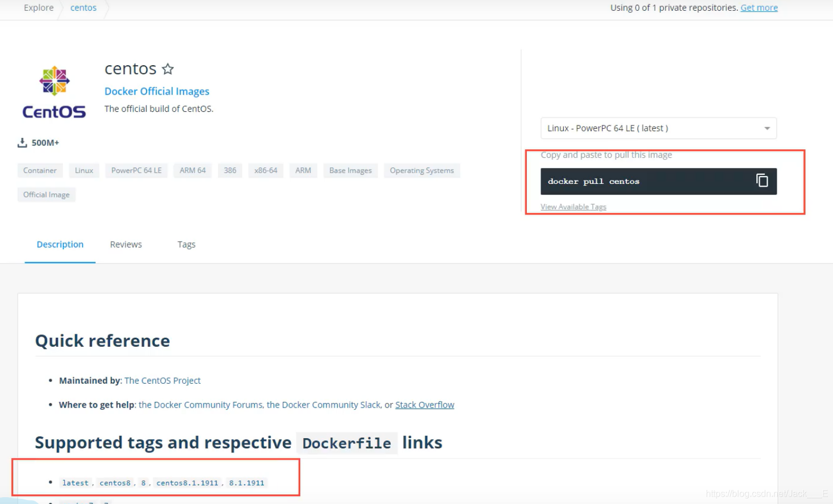Click View Available Tags link
Viewport: 833px width, 504px height.
pyautogui.click(x=574, y=207)
